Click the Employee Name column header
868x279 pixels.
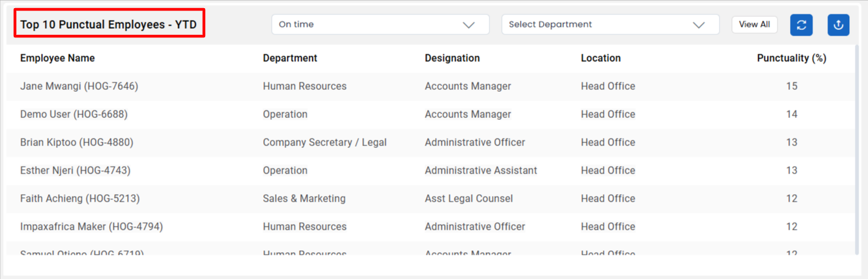pos(57,58)
